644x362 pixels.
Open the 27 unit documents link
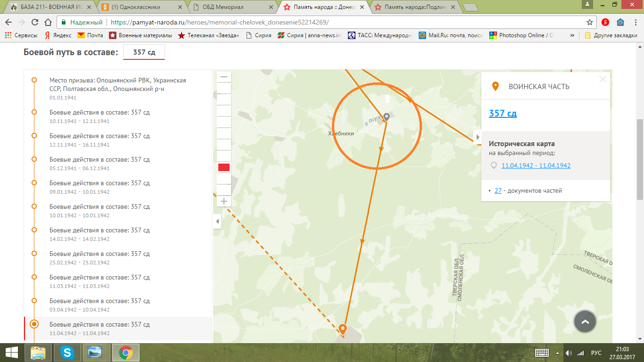498,191
